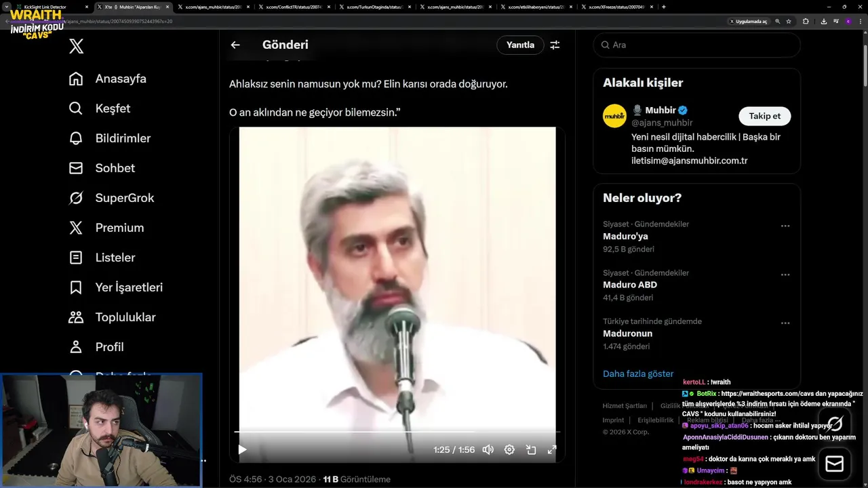868x488 pixels.
Task: Open more options for Maduro'ya trend
Action: pyautogui.click(x=785, y=226)
